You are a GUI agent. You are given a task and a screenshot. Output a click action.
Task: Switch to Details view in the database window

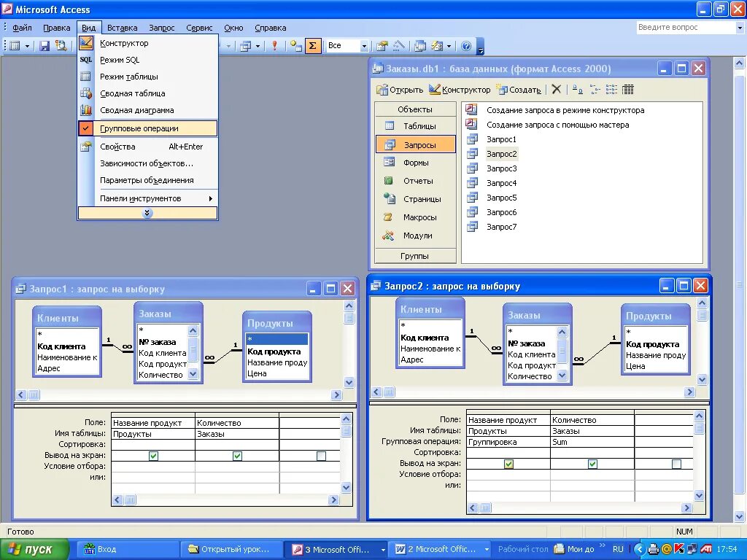628,89
